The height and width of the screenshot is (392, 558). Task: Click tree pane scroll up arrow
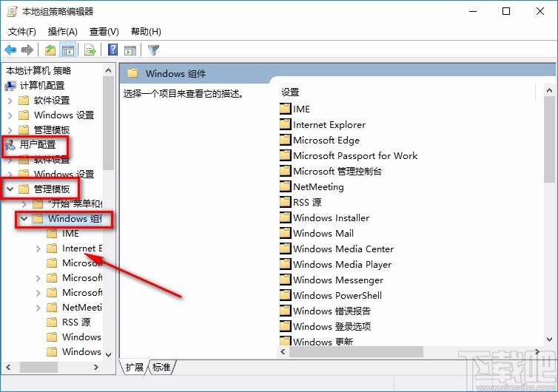coord(109,70)
